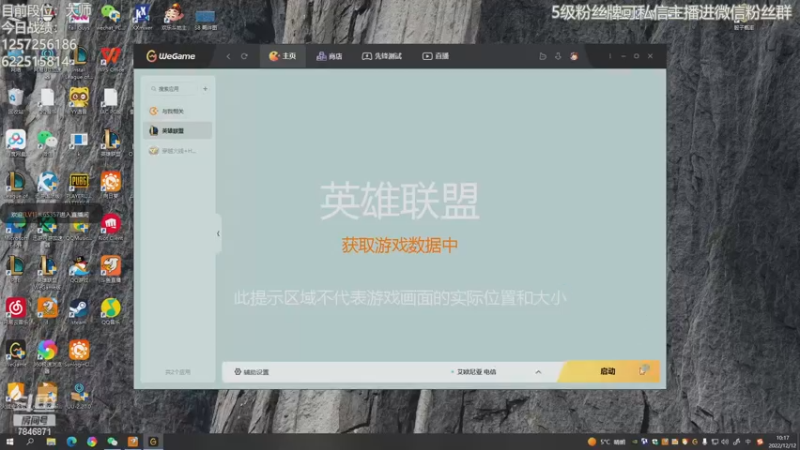
Task: Click the WeGame logo in title bar
Action: pyautogui.click(x=171, y=56)
